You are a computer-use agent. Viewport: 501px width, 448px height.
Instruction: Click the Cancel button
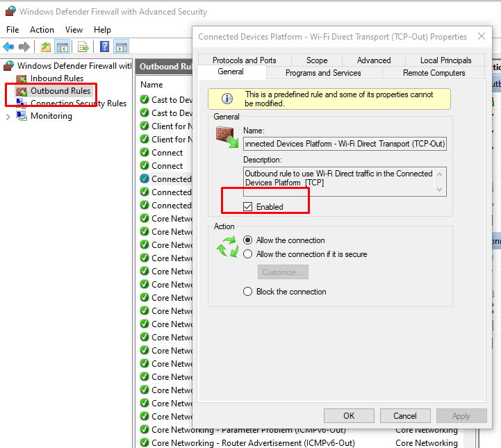pos(405,416)
